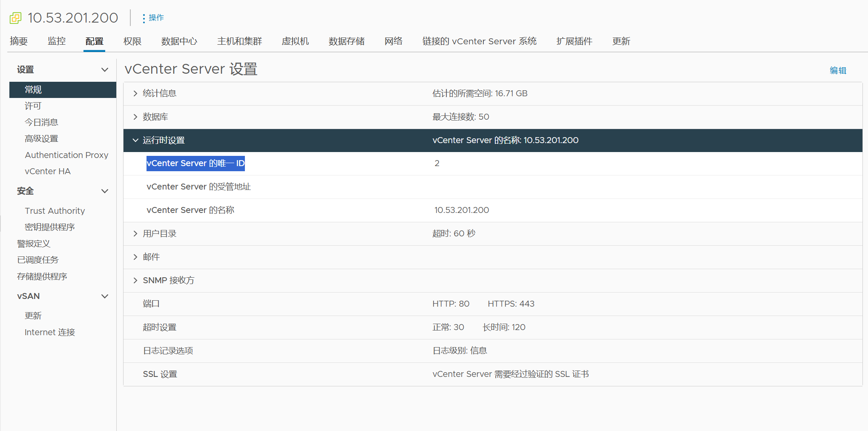Click the 日志记录选项 row label
The image size is (868, 431).
tap(168, 351)
